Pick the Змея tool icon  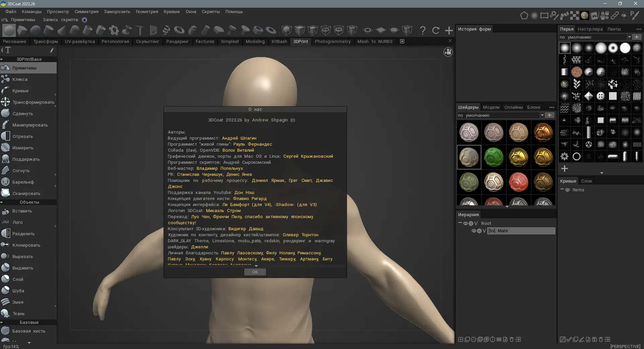5,302
